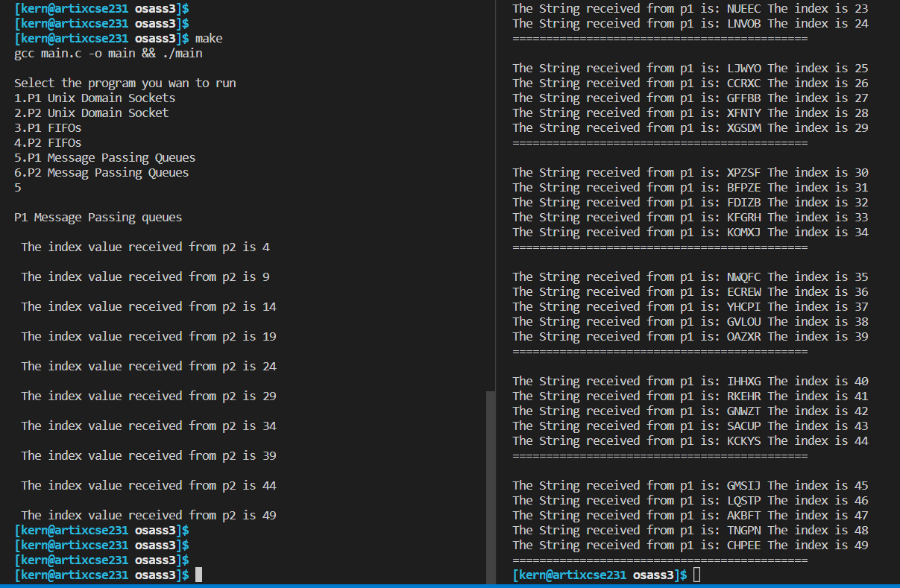Viewport: 900px width, 588px height.
Task: Click the 'make' command text
Action: click(209, 38)
